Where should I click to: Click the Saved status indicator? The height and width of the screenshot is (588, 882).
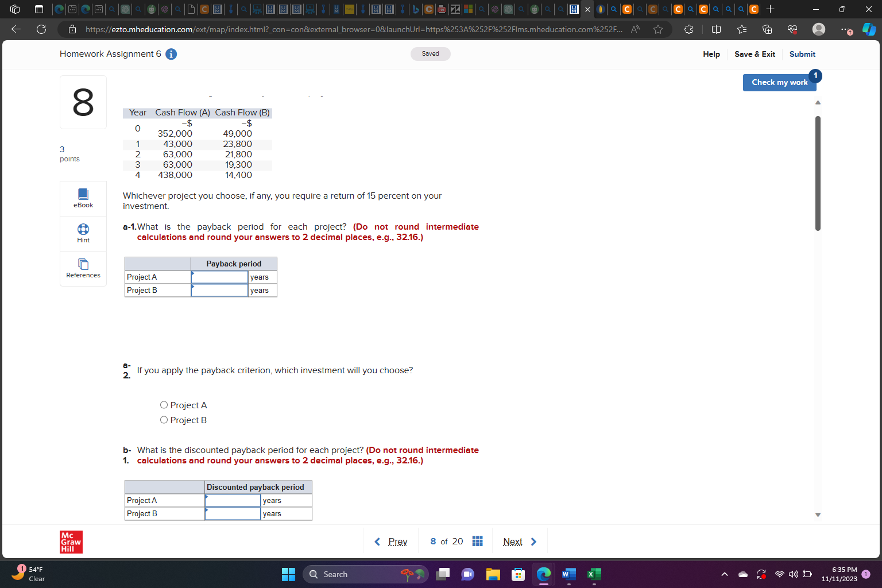tap(430, 54)
